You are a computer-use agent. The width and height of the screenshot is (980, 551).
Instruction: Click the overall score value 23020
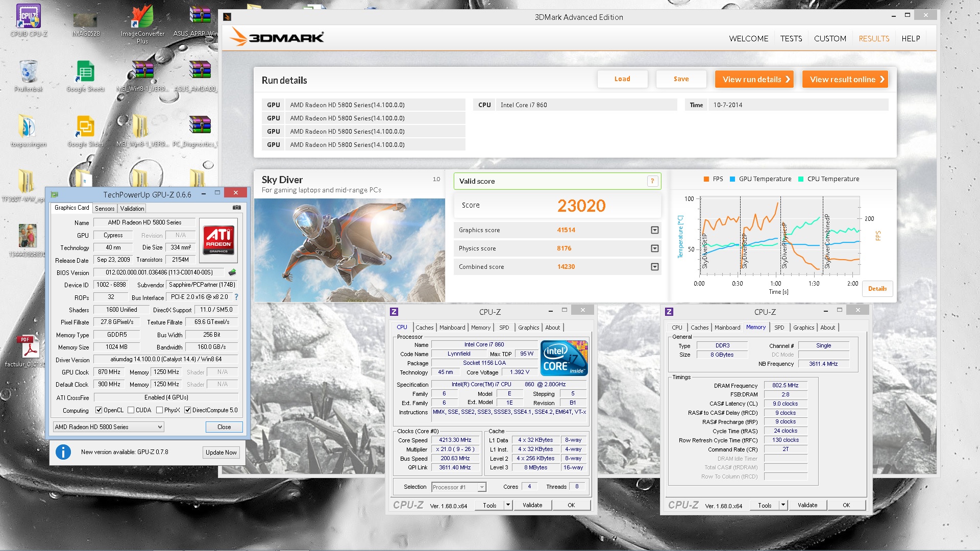point(581,206)
